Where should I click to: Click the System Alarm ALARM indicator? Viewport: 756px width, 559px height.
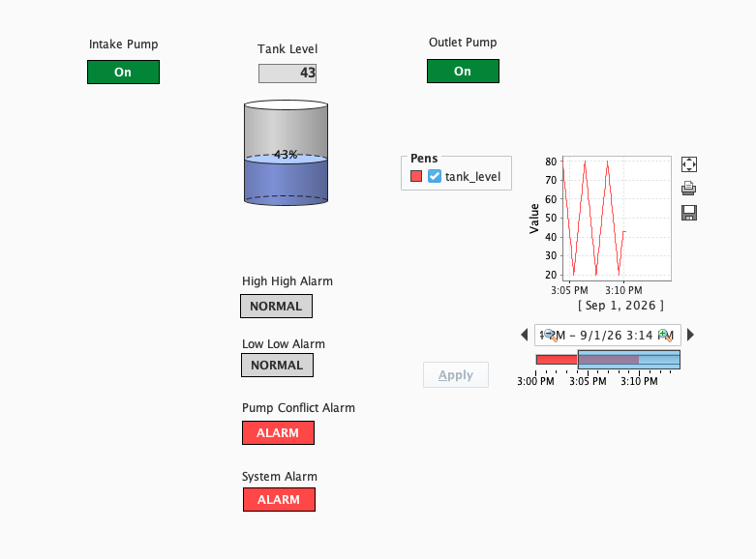tap(279, 499)
